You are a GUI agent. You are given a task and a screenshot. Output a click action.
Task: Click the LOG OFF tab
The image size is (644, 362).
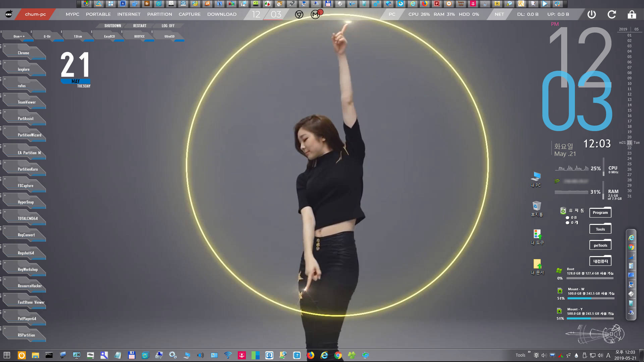coord(168,26)
